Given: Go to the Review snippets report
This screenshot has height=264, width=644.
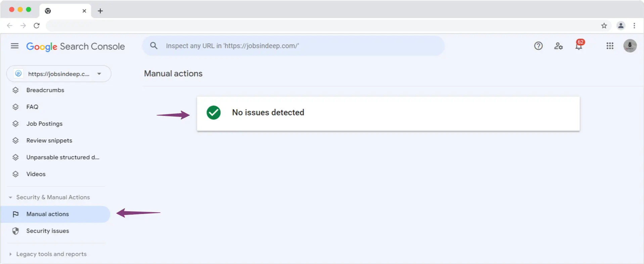Looking at the screenshot, I should (x=49, y=141).
